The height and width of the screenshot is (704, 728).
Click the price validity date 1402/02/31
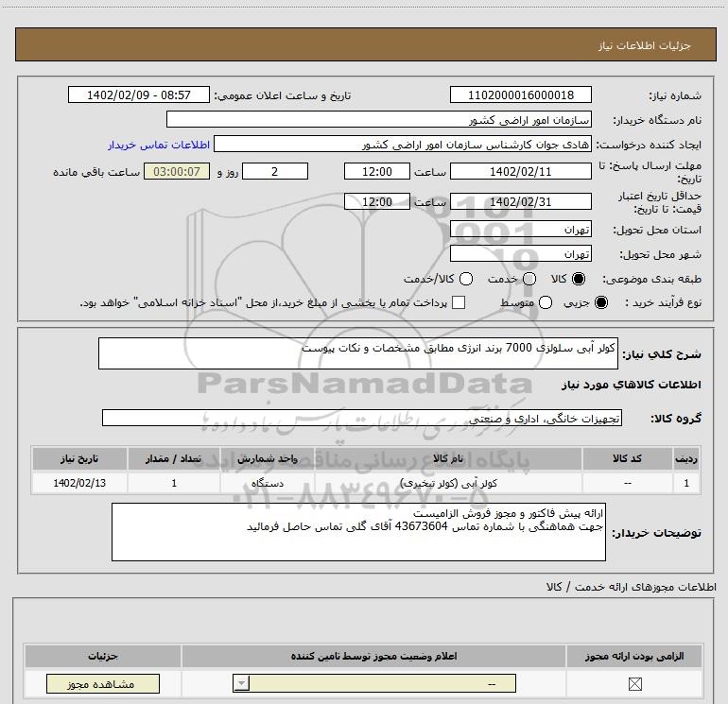coord(520,201)
